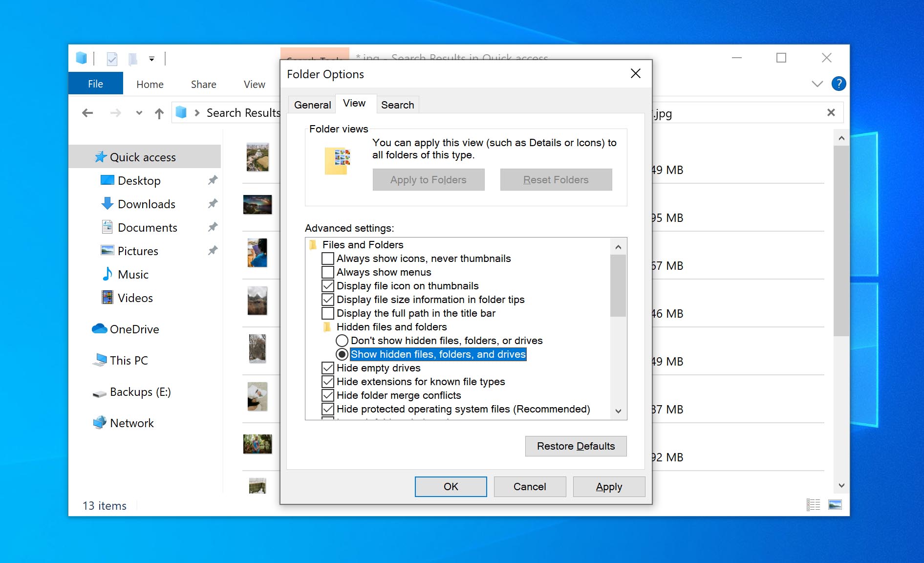Viewport: 924px width, 563px height.
Task: Click Explorer file list scroll up arrow
Action: [841, 138]
